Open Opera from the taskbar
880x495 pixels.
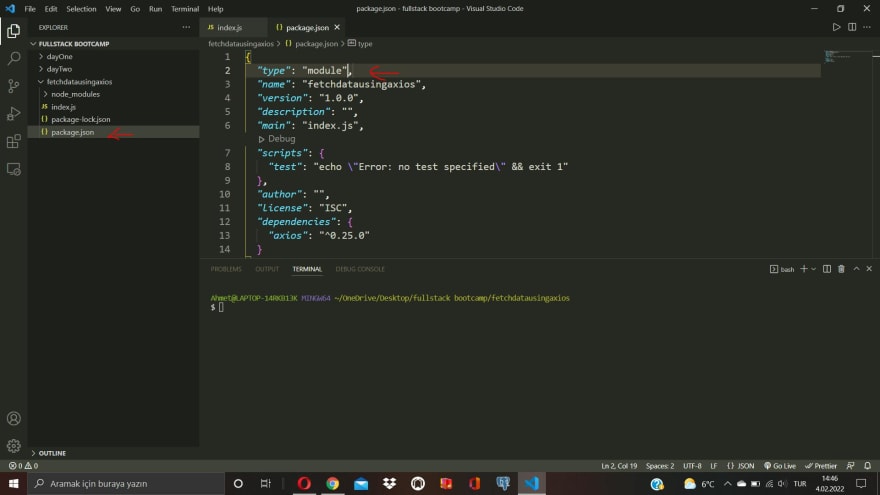coord(304,483)
